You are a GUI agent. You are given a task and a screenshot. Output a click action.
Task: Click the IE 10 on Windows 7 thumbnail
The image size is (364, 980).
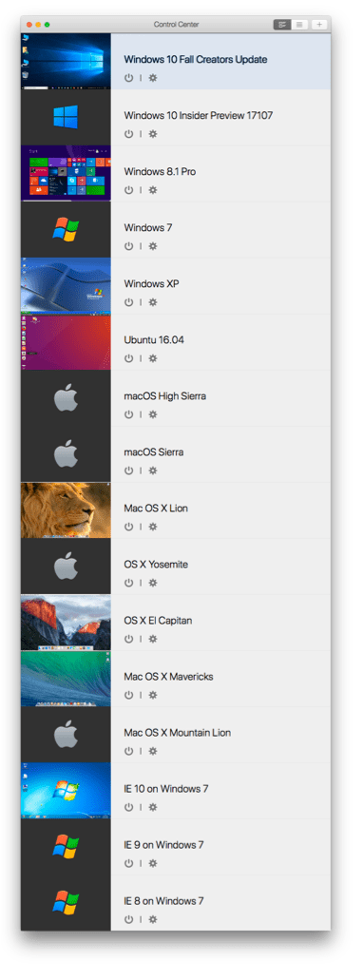tap(66, 791)
